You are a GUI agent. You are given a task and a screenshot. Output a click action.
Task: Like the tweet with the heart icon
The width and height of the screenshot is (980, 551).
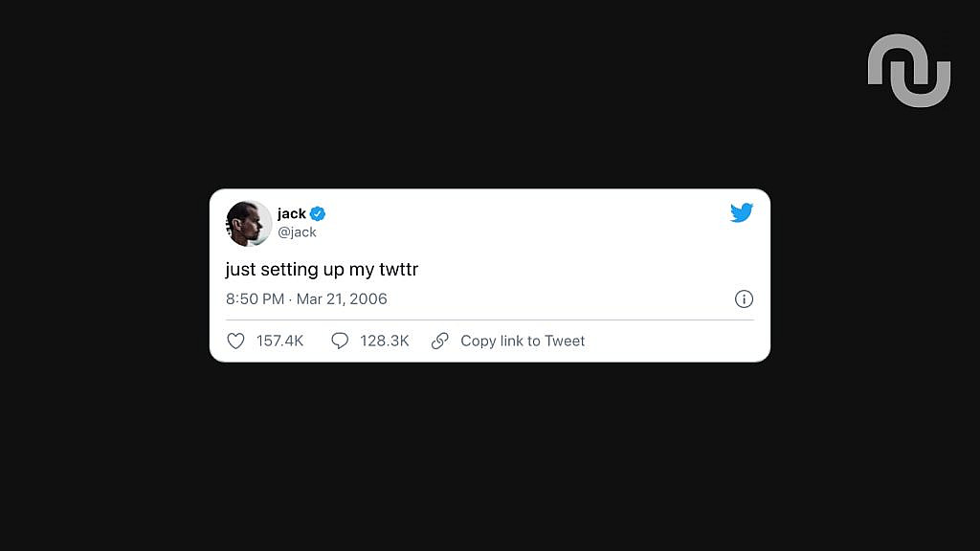coord(235,341)
